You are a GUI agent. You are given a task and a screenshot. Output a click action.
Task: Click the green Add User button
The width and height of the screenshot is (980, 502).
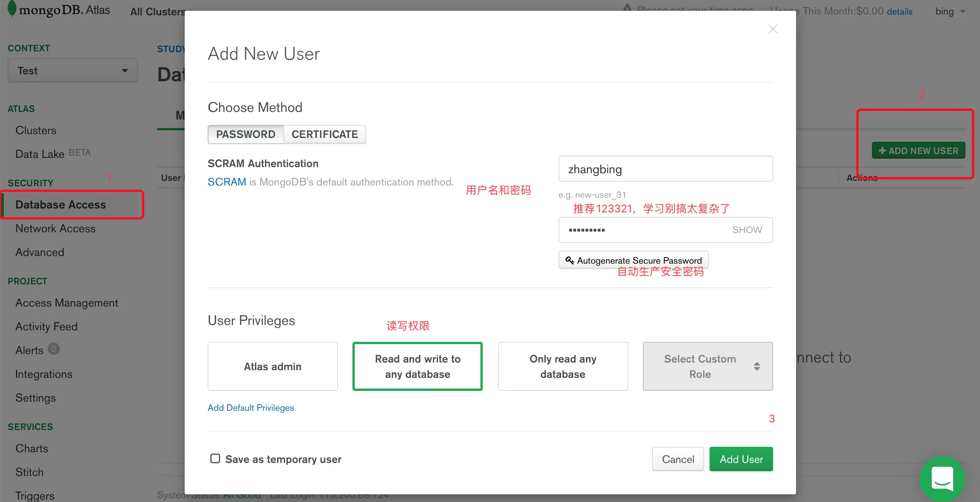tap(741, 459)
